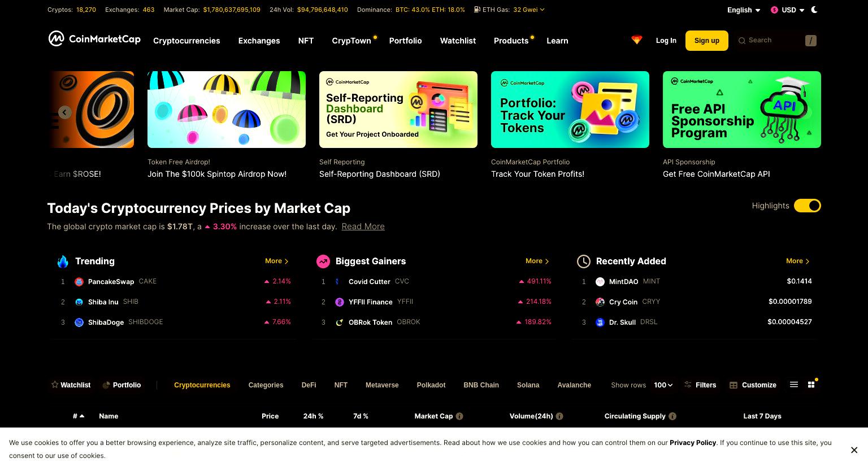Click the Search input field
The width and height of the screenshot is (868, 471).
click(x=778, y=41)
